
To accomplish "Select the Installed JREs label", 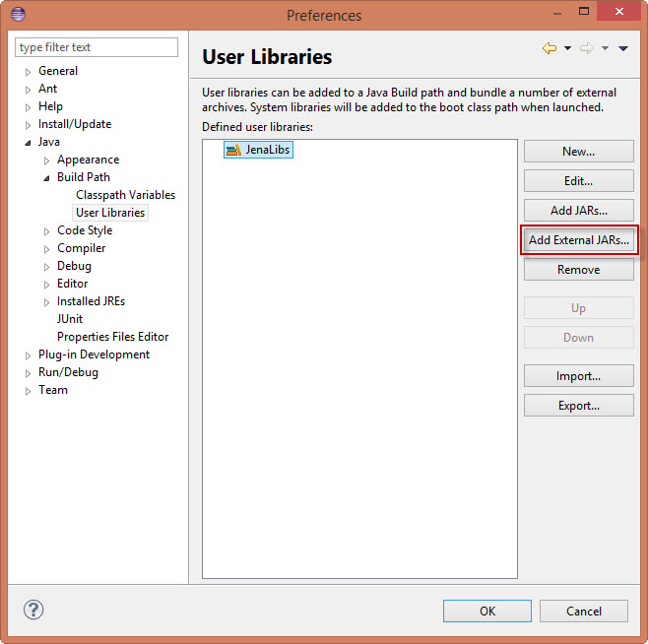I will (x=91, y=301).
